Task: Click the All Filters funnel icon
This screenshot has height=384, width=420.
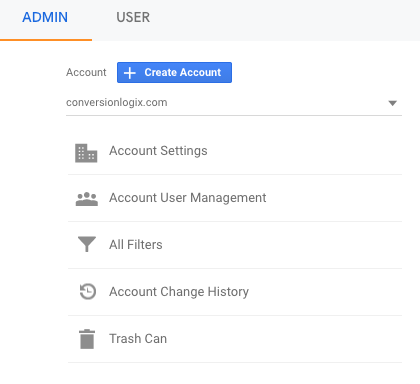Action: tap(87, 244)
